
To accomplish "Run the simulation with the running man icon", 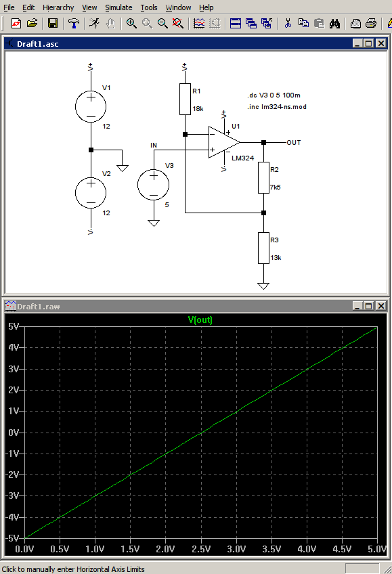I will pos(94,24).
